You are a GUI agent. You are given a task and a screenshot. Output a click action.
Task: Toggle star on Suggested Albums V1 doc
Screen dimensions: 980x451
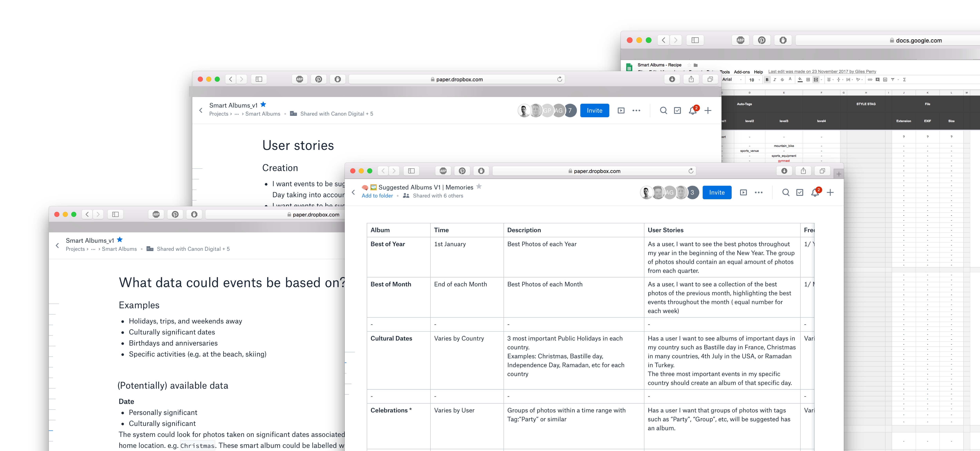[479, 186]
